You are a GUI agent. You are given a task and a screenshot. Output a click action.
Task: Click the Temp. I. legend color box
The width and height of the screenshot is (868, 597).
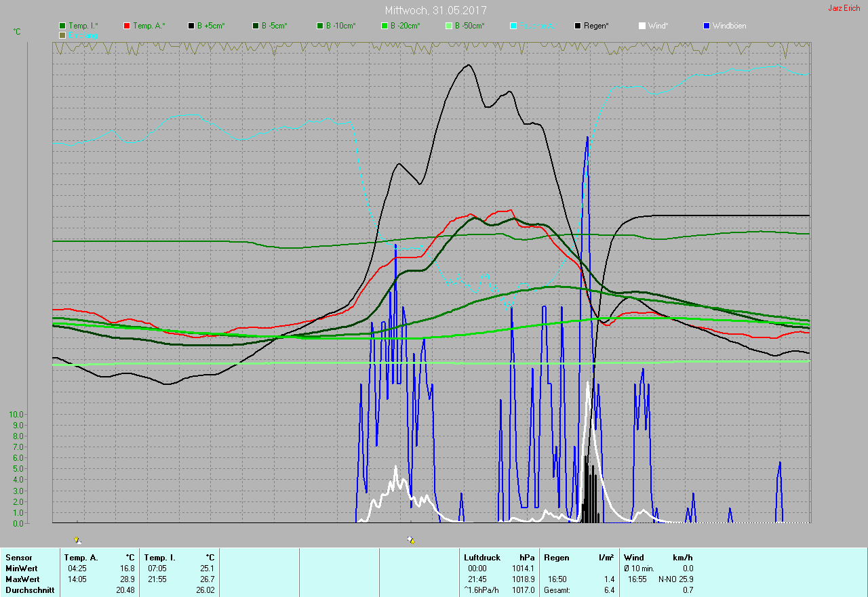pos(62,26)
